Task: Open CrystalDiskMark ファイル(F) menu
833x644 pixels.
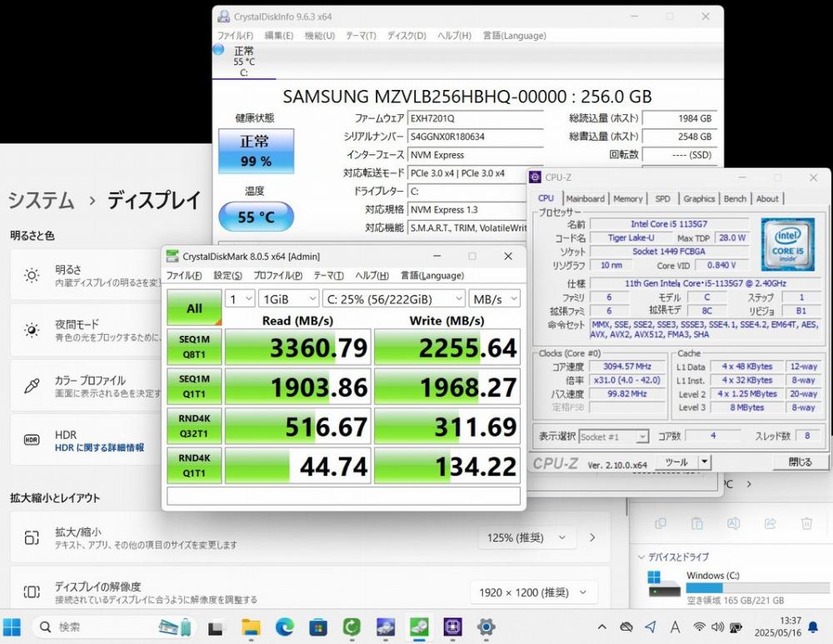Action: tap(184, 275)
